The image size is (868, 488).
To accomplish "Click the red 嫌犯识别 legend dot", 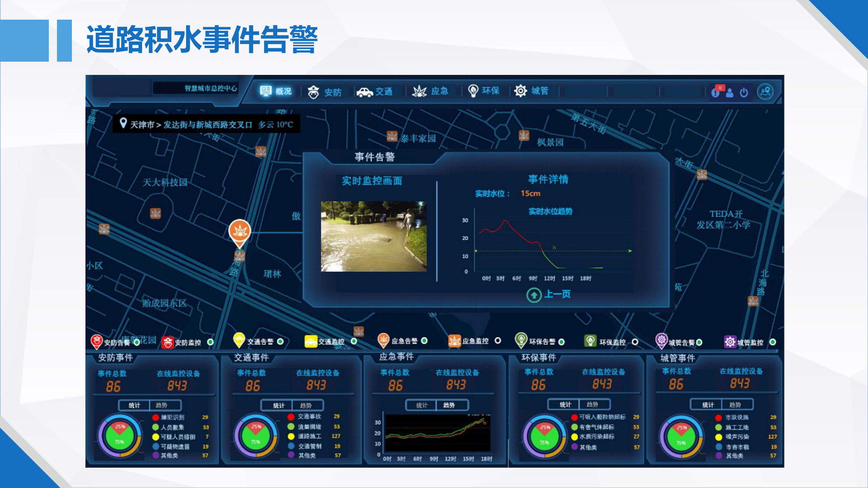I will pos(156,417).
